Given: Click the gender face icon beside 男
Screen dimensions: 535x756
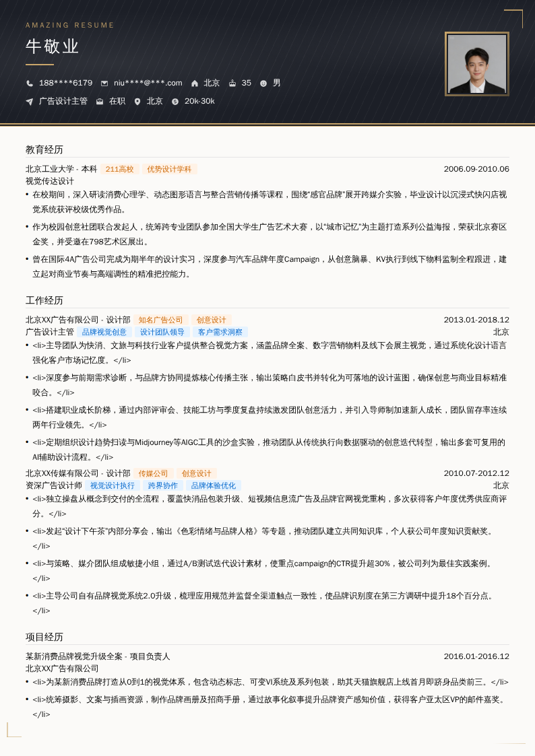Looking at the screenshot, I should point(263,83).
